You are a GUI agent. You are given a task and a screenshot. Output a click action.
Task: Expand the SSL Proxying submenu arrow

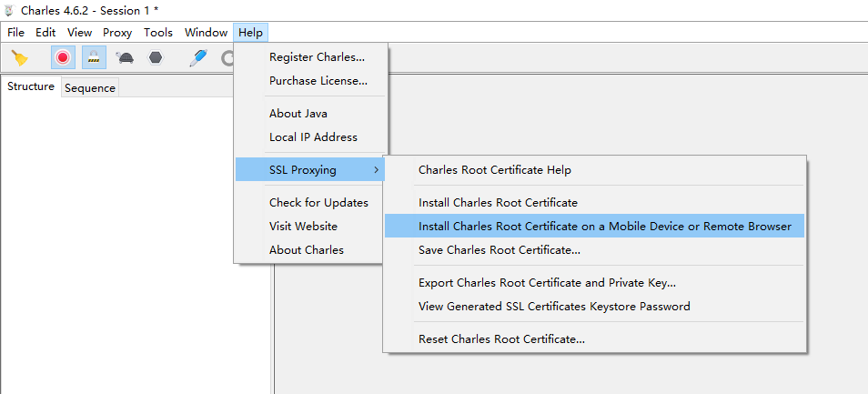point(377,170)
